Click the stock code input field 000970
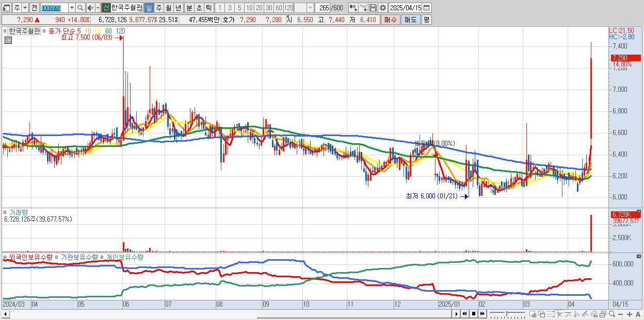This screenshot has width=644, height=320. click(x=54, y=8)
